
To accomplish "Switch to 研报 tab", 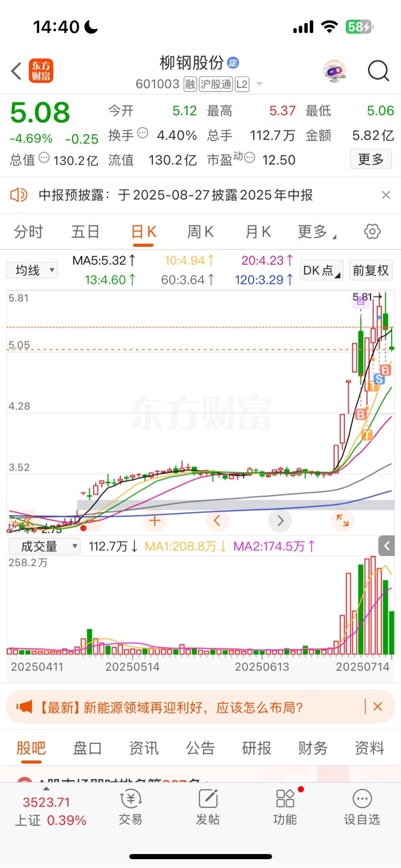I will coord(256,748).
